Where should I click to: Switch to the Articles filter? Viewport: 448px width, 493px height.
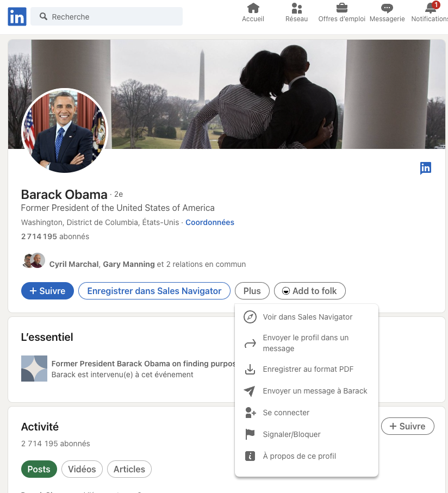(x=129, y=469)
